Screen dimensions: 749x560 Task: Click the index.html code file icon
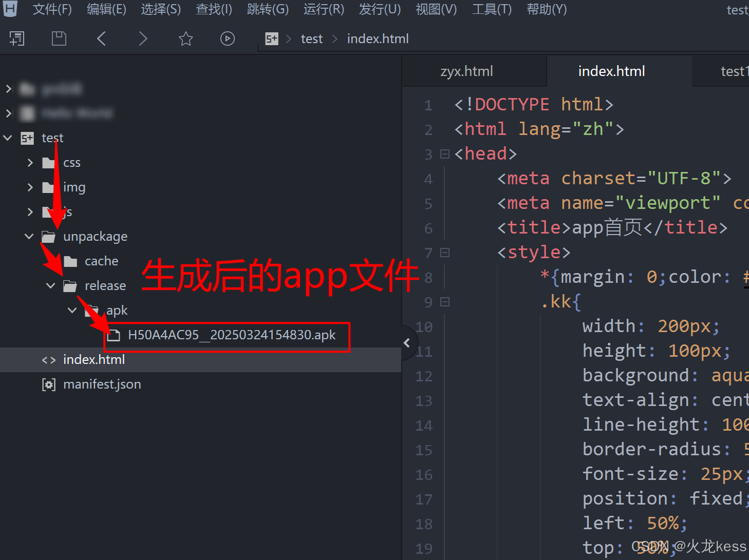[49, 360]
